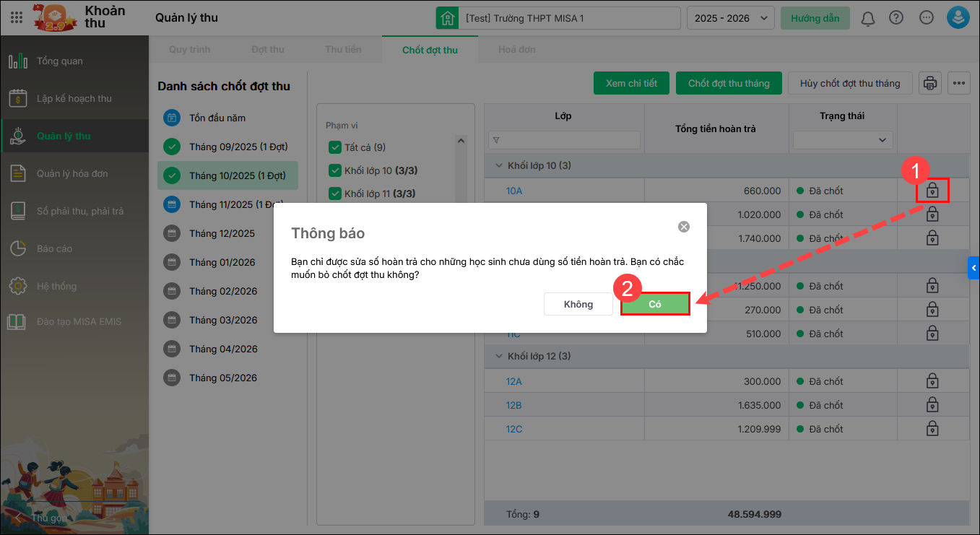Click the lock icon in the 270.000 row
This screenshot has height=535, width=980.
coord(932,310)
